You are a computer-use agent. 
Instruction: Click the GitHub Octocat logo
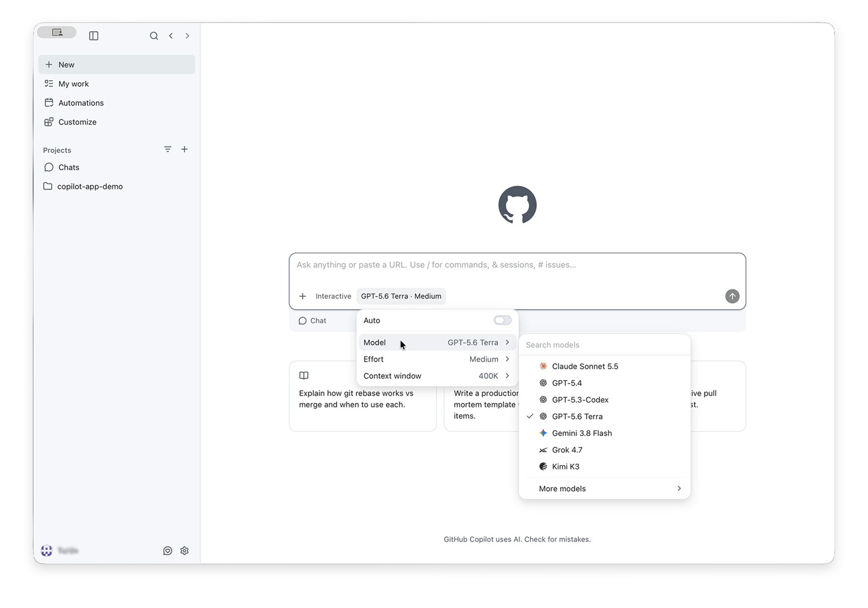coord(517,204)
